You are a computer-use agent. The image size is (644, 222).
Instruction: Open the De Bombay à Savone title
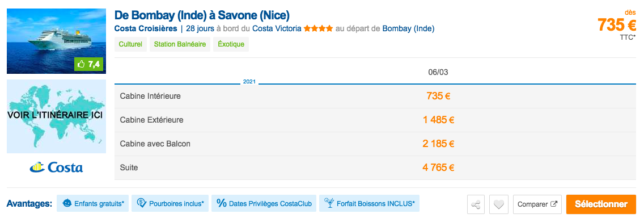point(202,15)
